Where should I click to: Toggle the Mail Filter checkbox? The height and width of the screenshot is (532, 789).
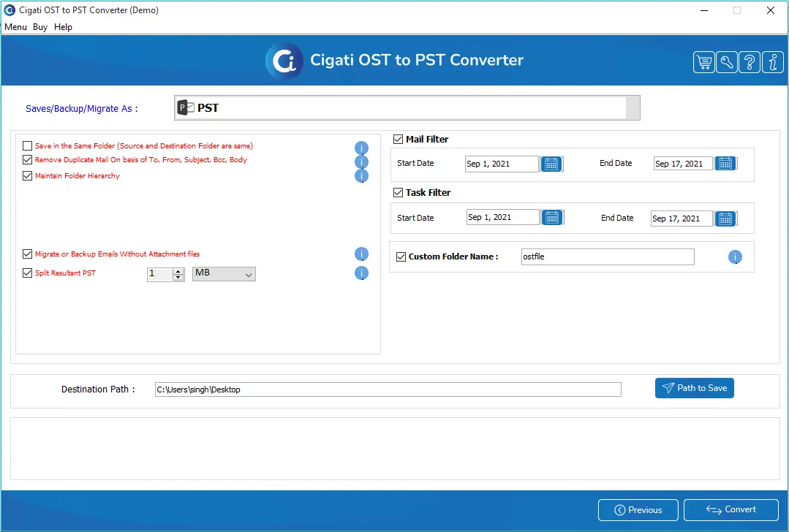pyautogui.click(x=399, y=140)
